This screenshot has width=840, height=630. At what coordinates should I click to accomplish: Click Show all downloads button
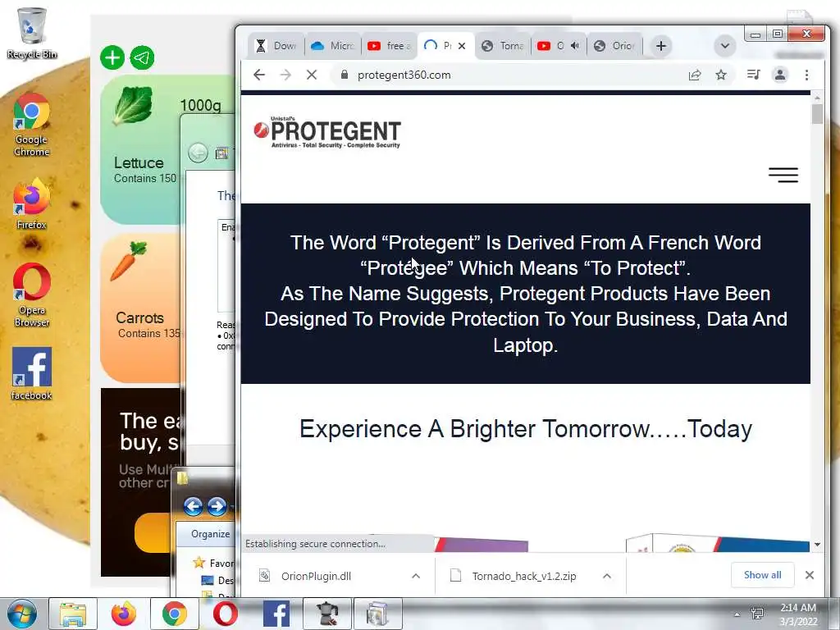pyautogui.click(x=762, y=575)
